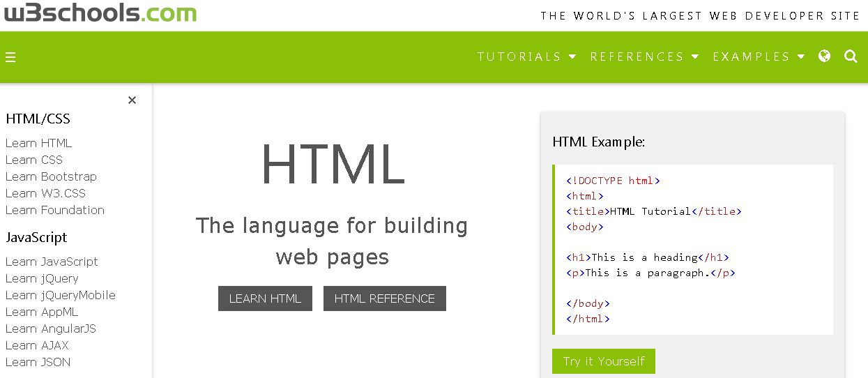Viewport: 868px width, 378px height.
Task: Click 'The World's Largest Web Developer Site' tagline
Action: click(x=701, y=15)
